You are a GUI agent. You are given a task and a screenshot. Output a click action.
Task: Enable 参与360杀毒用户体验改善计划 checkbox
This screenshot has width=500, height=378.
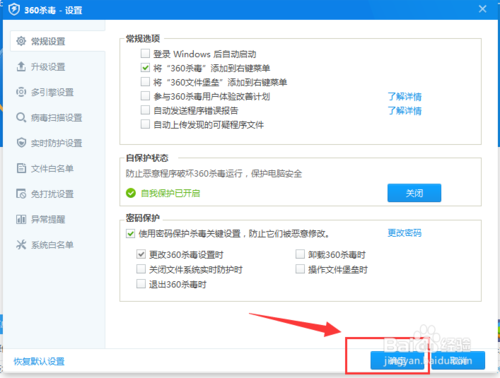coord(145,96)
